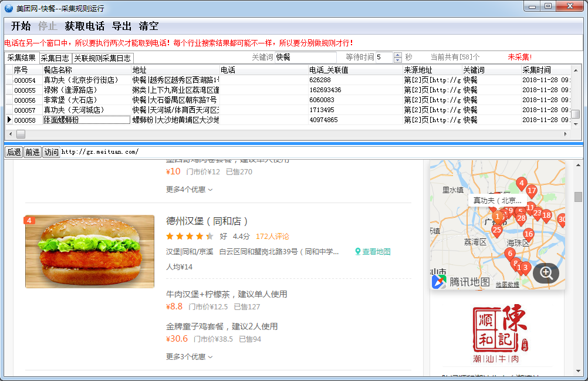Click map marker number 28
588x381 pixels.
(x=521, y=218)
